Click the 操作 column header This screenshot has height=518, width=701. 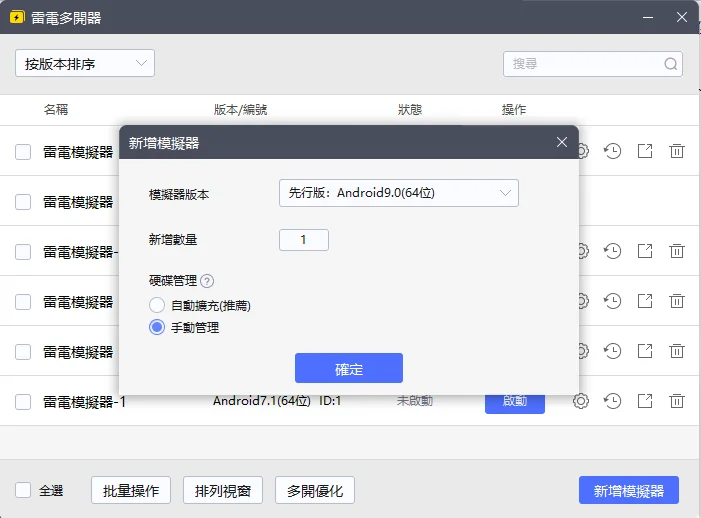[x=514, y=109]
